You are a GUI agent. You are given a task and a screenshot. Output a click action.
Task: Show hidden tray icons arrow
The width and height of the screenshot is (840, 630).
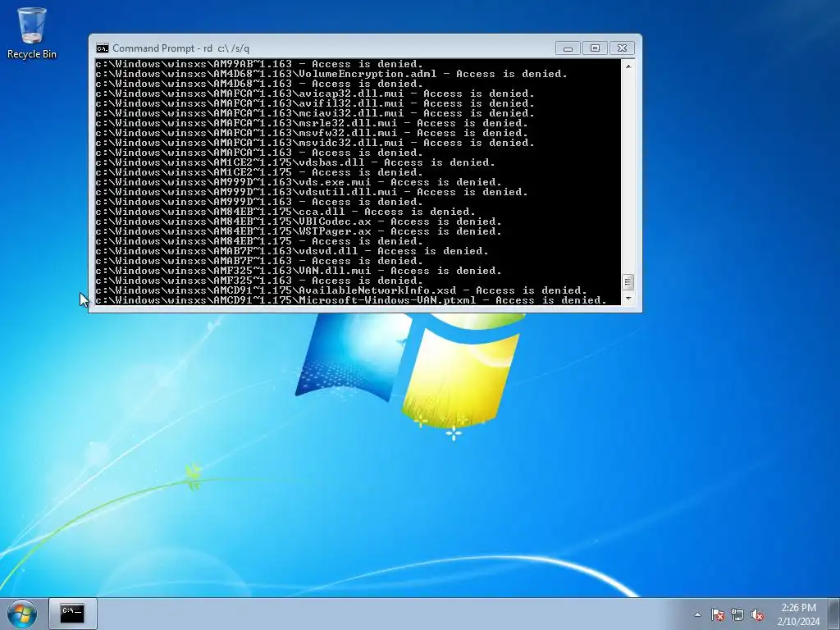tap(697, 614)
